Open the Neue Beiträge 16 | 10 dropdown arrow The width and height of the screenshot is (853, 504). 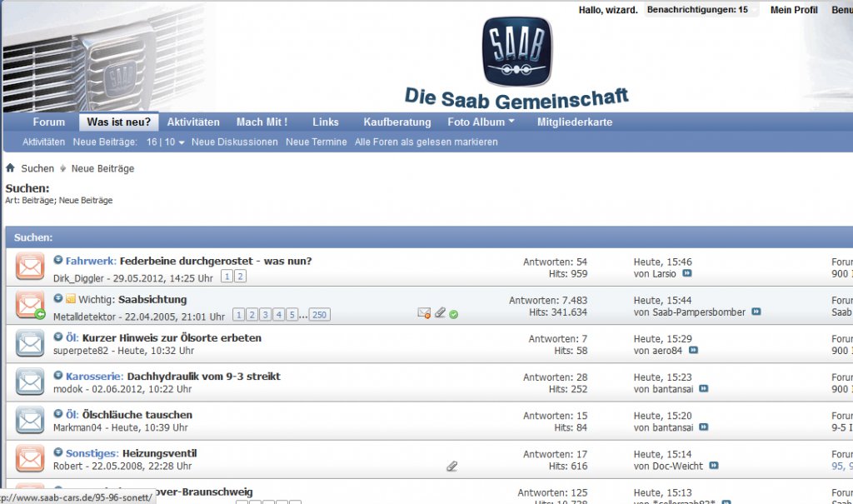(181, 142)
